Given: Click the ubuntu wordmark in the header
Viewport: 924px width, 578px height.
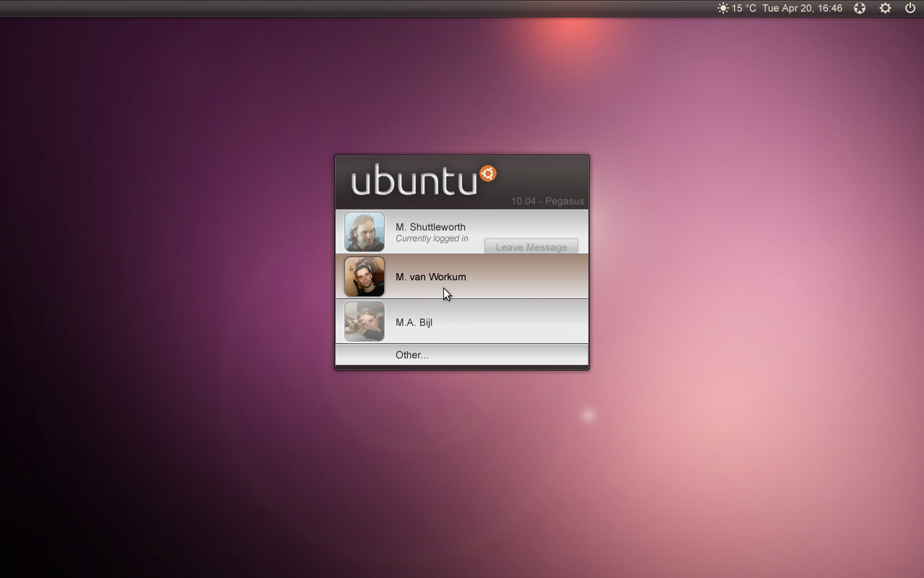Looking at the screenshot, I should (414, 181).
